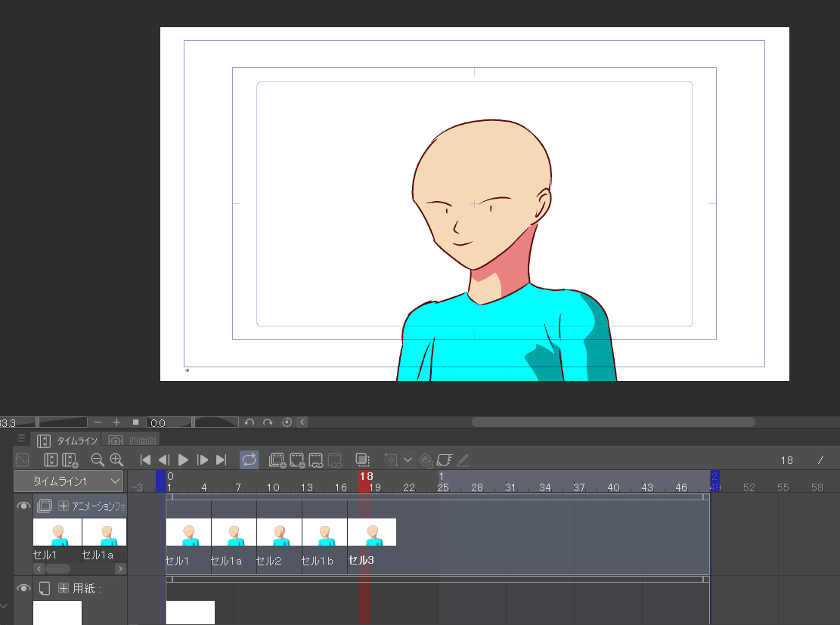
Task: Hide the アニメーションフォルダ layer with its eye toggle
Action: coord(23,506)
